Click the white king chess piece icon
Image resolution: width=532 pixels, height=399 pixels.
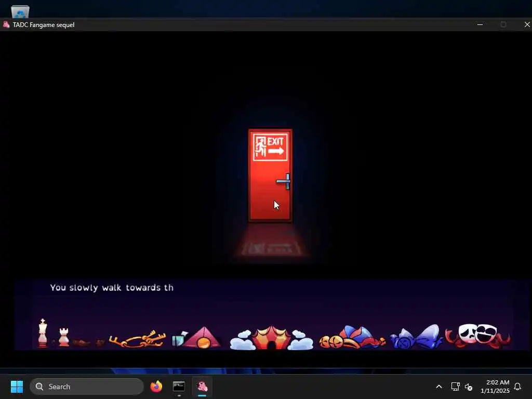(43, 332)
